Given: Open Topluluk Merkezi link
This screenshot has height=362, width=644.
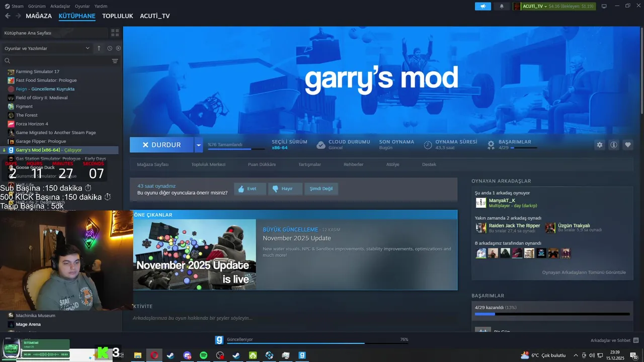Looking at the screenshot, I should pos(208,164).
